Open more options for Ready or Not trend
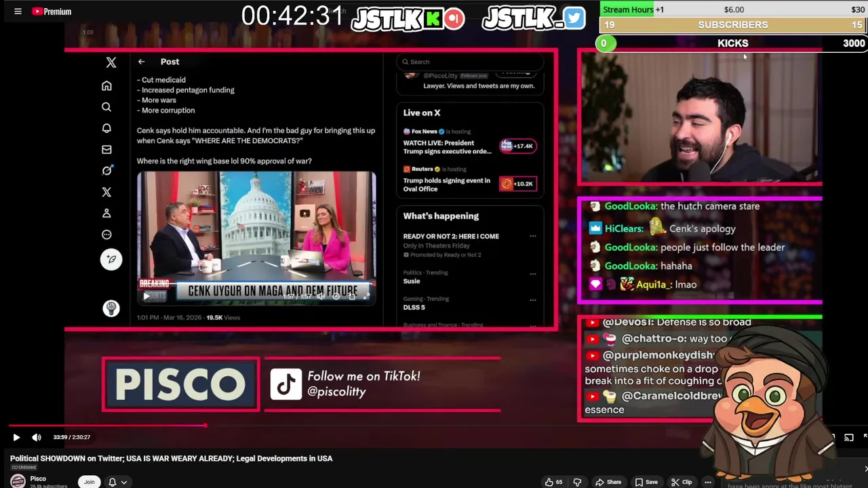The width and height of the screenshot is (868, 488). [532, 237]
